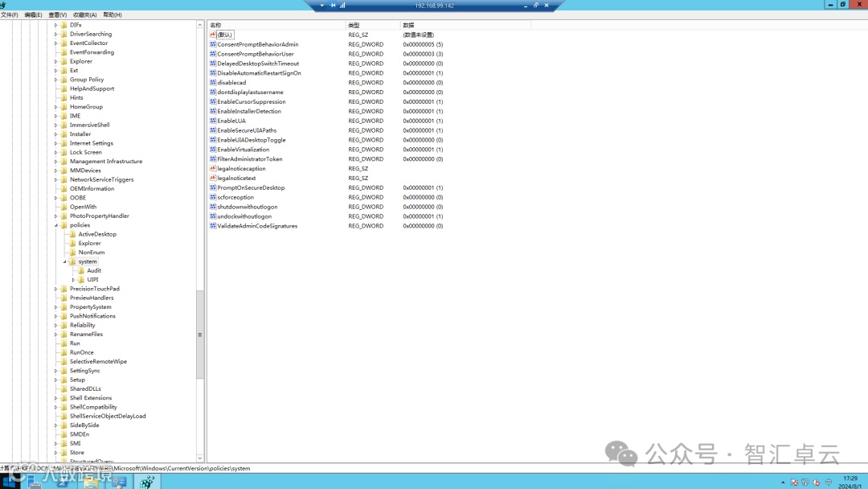Sort by the 数据 column header
Viewport: 868px width, 489px height.
pos(465,25)
